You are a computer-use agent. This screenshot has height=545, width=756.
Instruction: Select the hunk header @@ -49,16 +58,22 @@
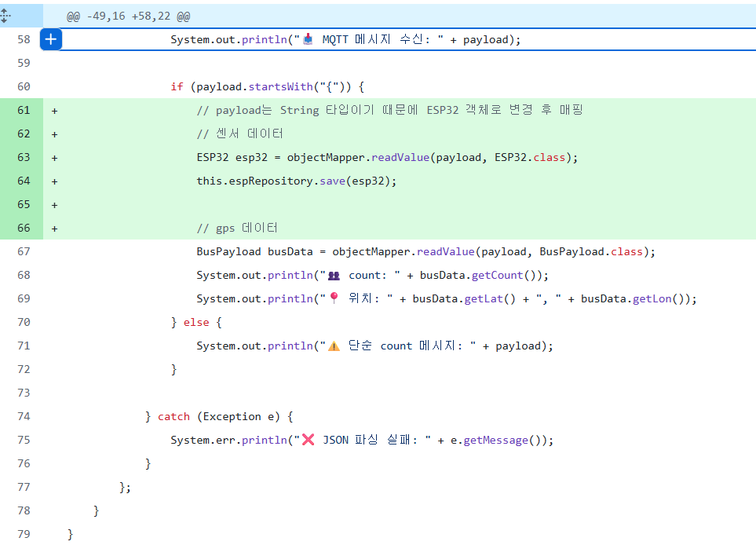(x=128, y=16)
